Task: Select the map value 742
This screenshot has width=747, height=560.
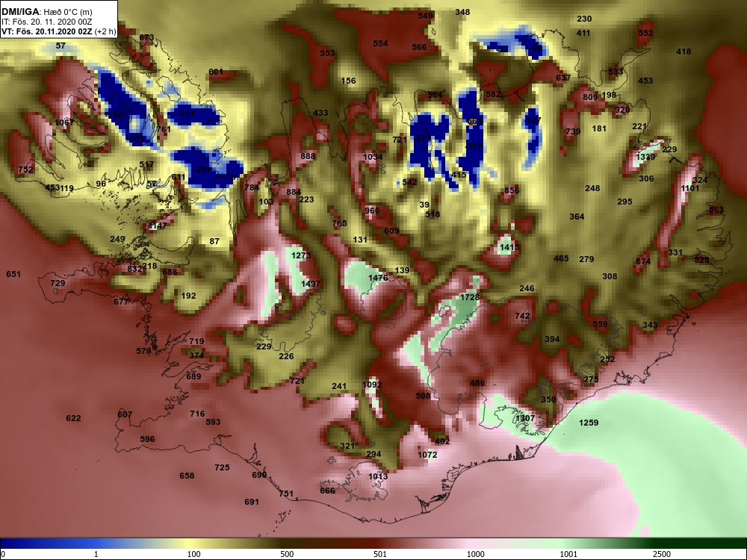Action: point(522,316)
